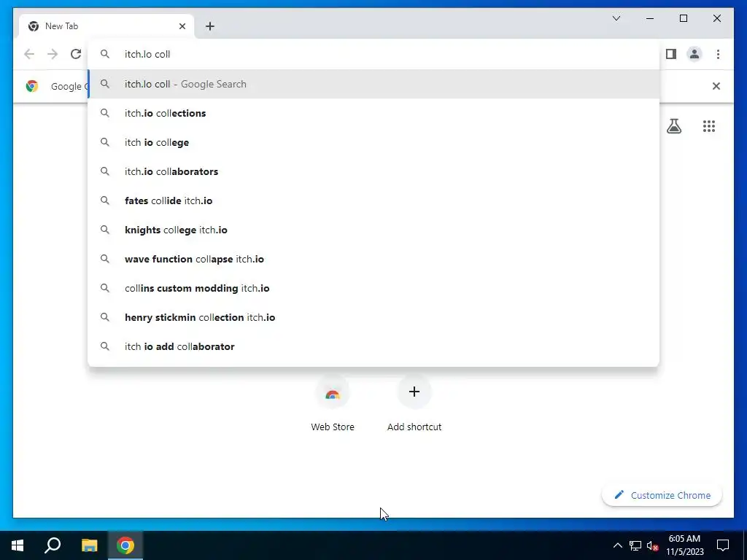
Task: Choose "itch.io coll - Google Search" suggestion
Action: pyautogui.click(x=373, y=84)
